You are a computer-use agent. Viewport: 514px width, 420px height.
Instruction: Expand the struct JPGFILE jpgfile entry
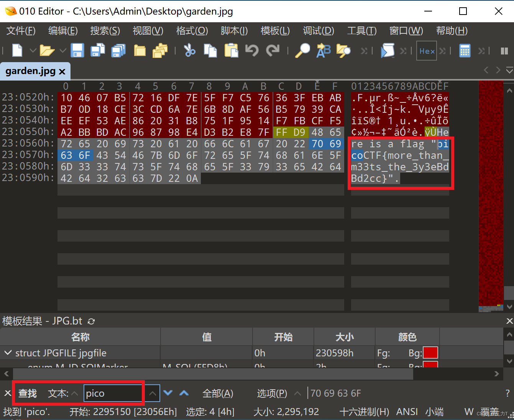[x=8, y=353]
